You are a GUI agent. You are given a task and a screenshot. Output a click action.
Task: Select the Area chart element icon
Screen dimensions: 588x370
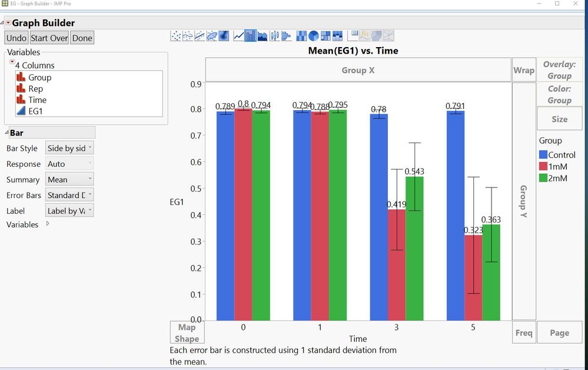point(263,36)
